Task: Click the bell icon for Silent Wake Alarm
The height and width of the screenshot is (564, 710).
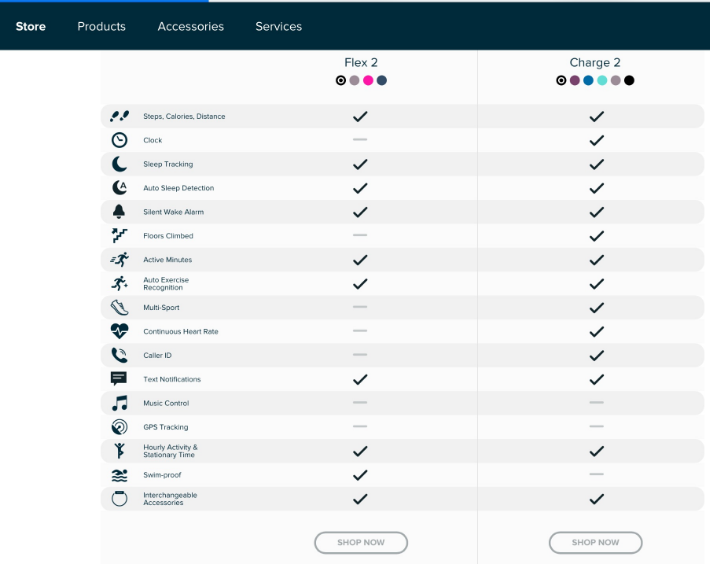Action: pyautogui.click(x=119, y=211)
